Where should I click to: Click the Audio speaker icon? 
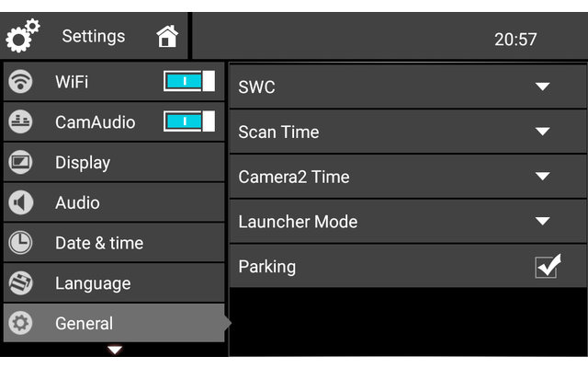(20, 202)
